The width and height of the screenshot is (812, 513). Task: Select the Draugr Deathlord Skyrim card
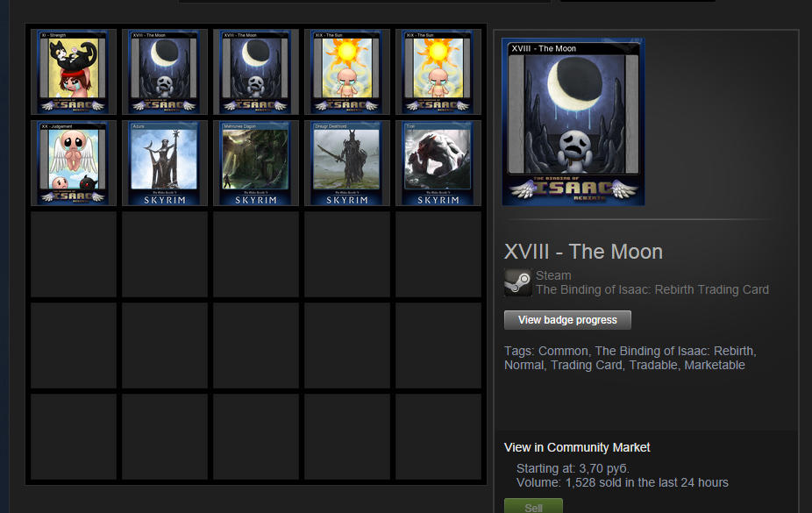[347, 163]
